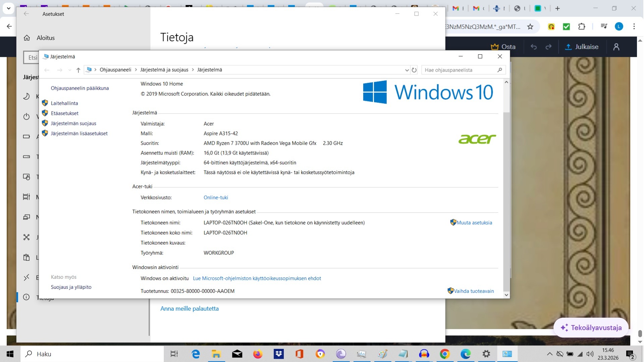This screenshot has width=644, height=362.
Task: Expand the address bar history dropdown
Action: coord(407,70)
